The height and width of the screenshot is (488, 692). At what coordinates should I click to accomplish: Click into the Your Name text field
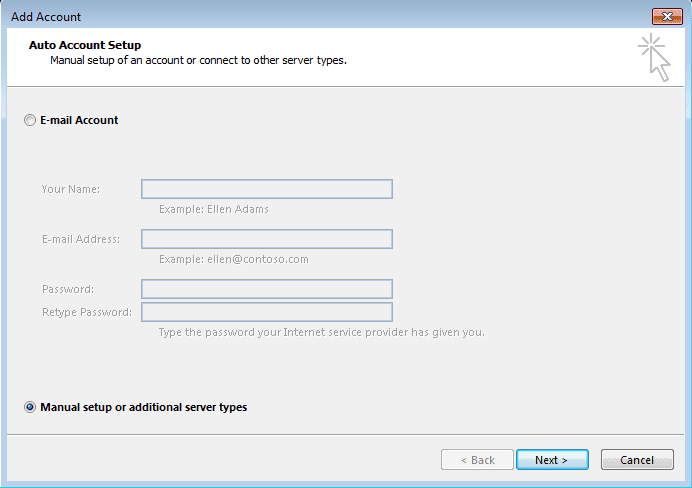click(x=267, y=189)
